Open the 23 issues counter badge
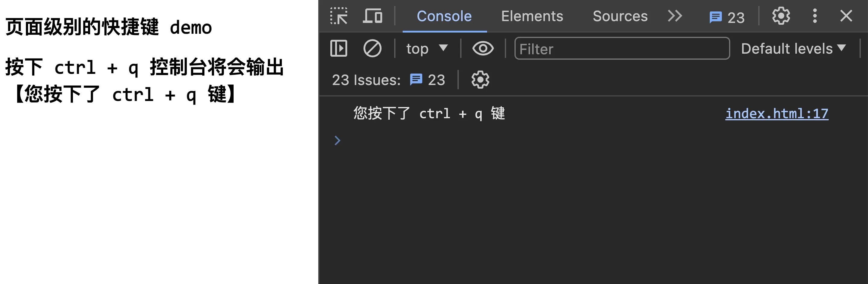This screenshot has height=284, width=868. coord(727,17)
